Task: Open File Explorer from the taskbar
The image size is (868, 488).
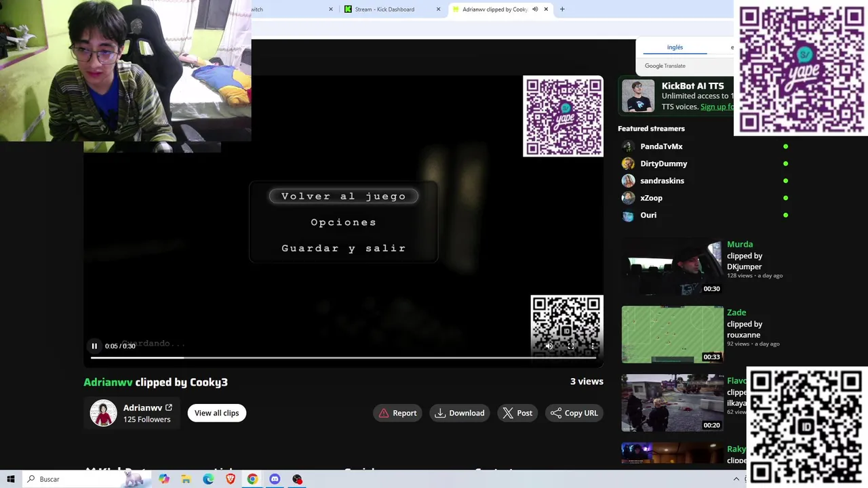Action: pos(186,479)
